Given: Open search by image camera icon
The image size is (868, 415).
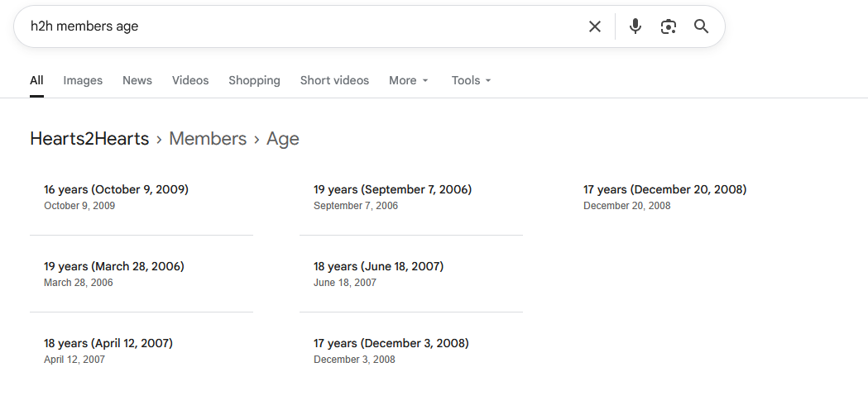Looking at the screenshot, I should (668, 26).
